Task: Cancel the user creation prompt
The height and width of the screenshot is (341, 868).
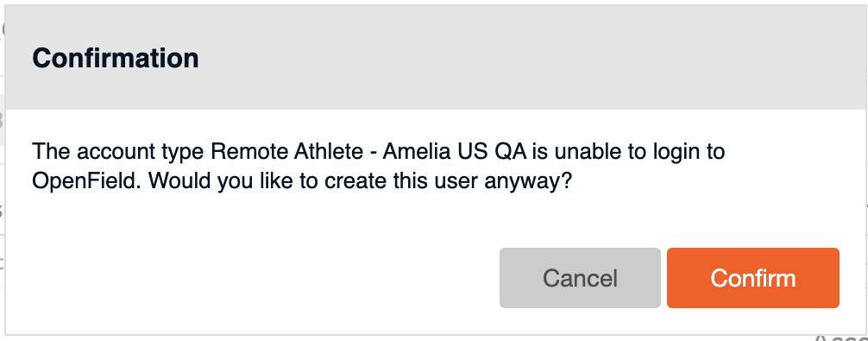Action: (580, 278)
